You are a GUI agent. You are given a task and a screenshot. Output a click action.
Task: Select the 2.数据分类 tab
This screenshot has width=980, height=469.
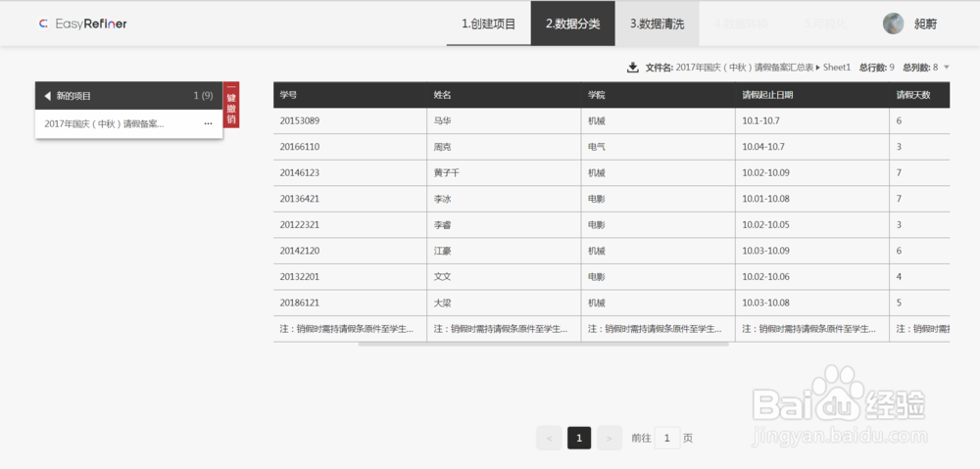point(572,23)
